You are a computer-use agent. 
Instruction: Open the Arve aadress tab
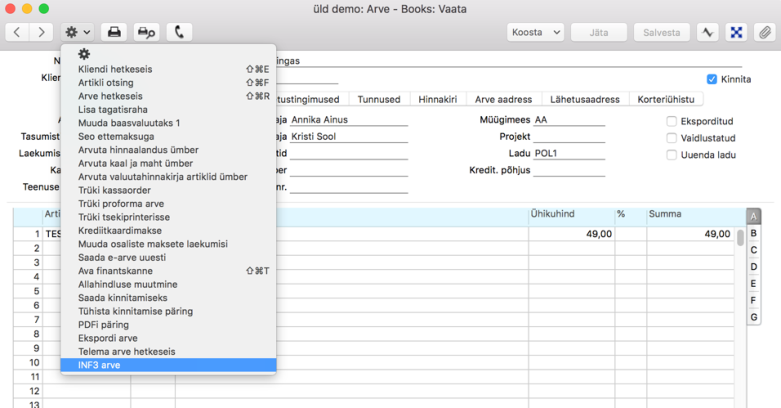503,99
